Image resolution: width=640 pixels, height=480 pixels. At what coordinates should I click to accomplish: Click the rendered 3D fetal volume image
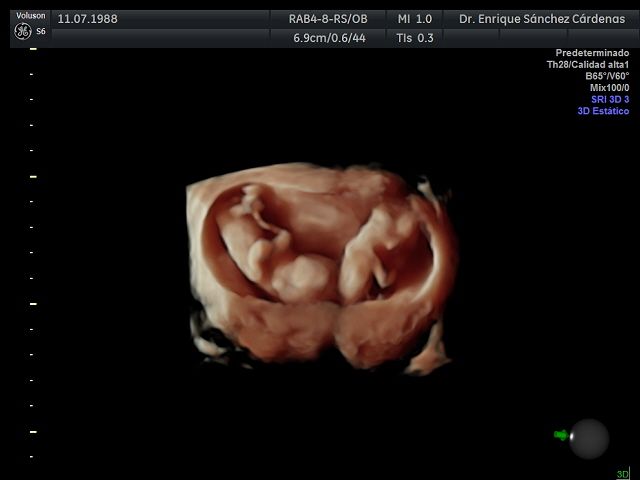(x=322, y=268)
